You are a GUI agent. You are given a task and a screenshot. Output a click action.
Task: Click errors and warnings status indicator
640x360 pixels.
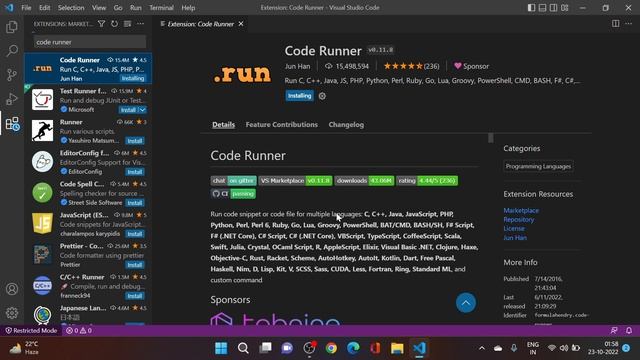click(x=79, y=331)
